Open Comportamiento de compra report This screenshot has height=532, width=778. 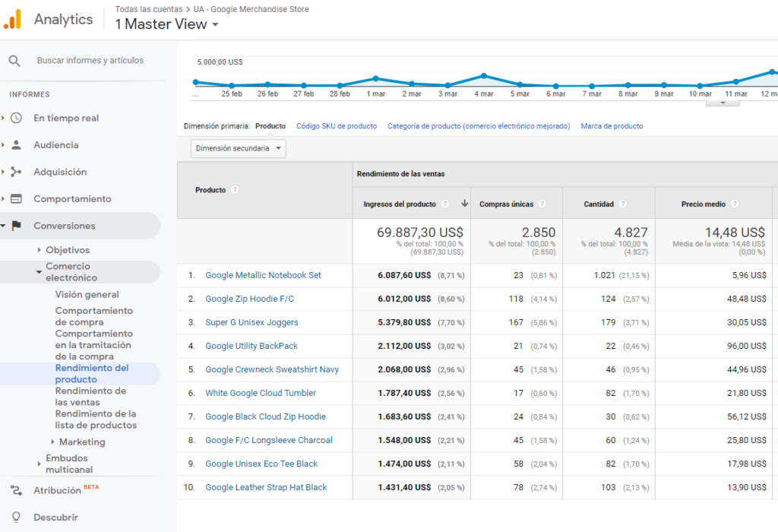pyautogui.click(x=93, y=316)
